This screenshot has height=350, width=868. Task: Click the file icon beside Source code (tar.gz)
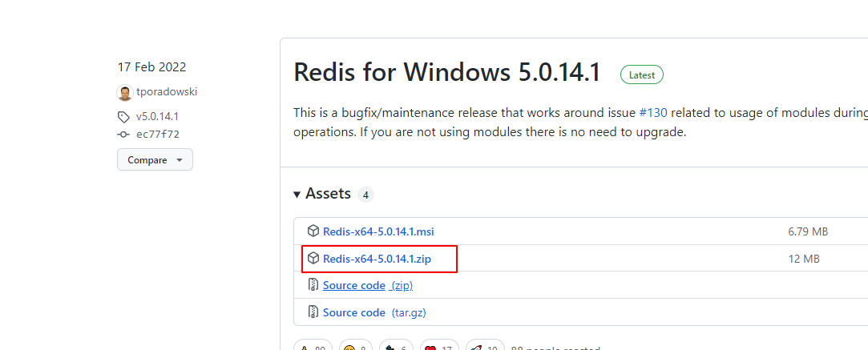coord(313,312)
